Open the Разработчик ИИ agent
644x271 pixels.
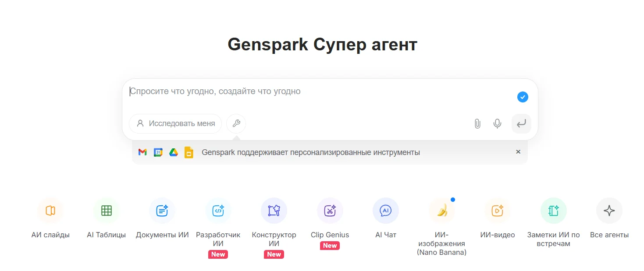pyautogui.click(x=218, y=210)
